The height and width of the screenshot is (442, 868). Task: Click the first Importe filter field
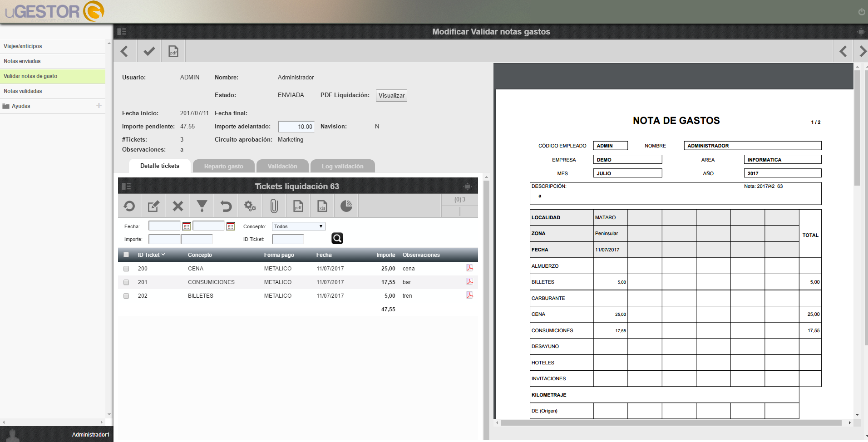click(x=164, y=239)
